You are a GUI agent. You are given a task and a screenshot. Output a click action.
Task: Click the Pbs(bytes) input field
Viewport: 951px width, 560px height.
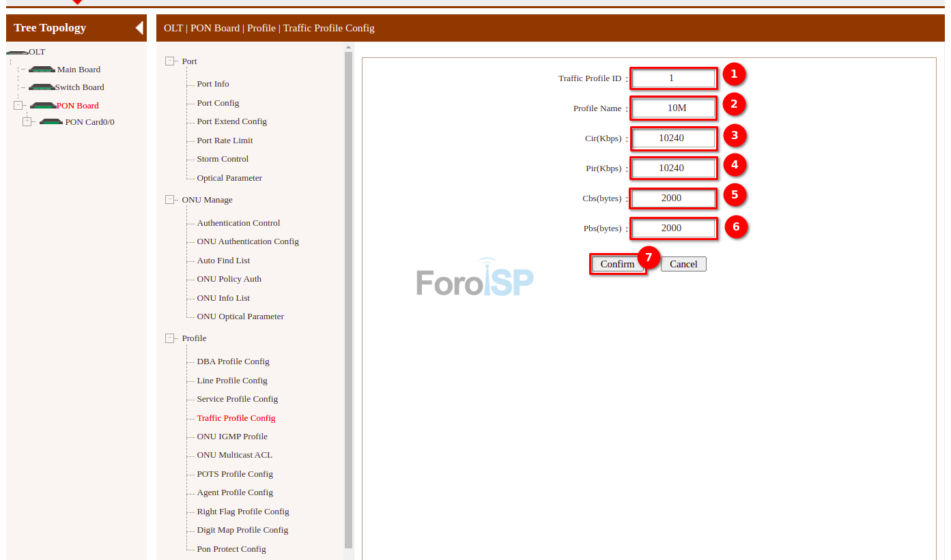pyautogui.click(x=673, y=229)
